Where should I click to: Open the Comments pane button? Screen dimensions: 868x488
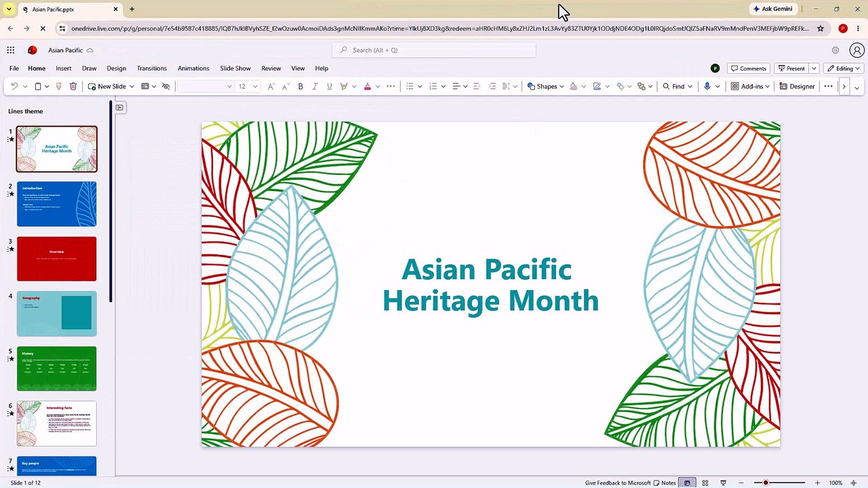click(x=748, y=68)
